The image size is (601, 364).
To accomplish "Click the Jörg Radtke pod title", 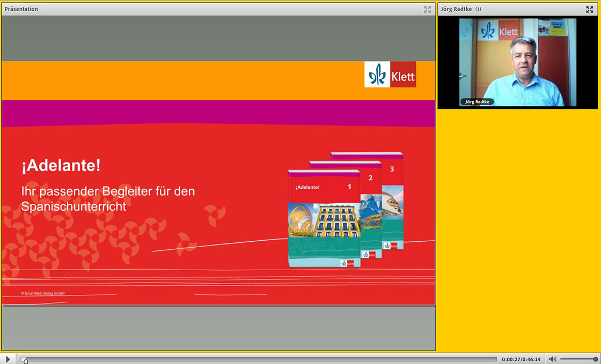I will click(x=456, y=9).
